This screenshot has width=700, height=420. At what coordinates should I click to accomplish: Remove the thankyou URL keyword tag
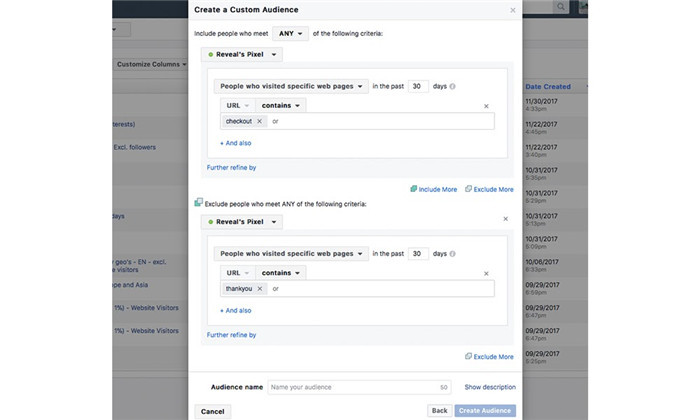(261, 289)
